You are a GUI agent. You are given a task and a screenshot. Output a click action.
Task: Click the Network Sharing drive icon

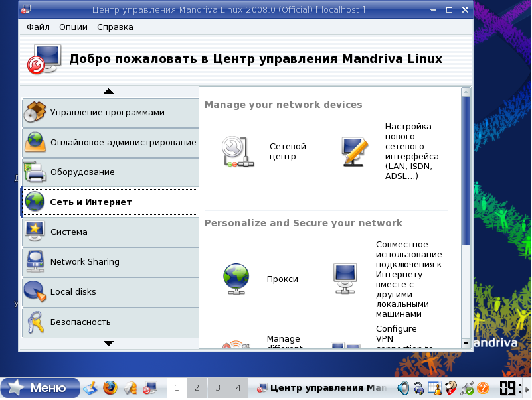[35, 261]
